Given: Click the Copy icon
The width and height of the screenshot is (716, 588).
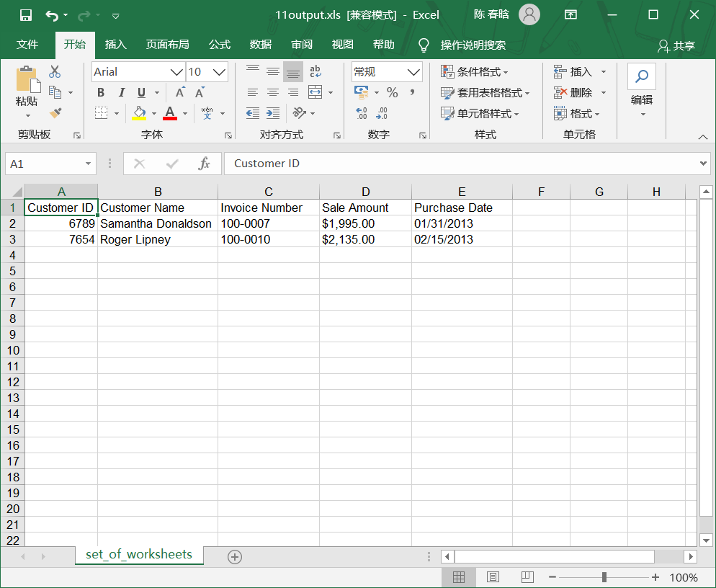Looking at the screenshot, I should pyautogui.click(x=55, y=92).
